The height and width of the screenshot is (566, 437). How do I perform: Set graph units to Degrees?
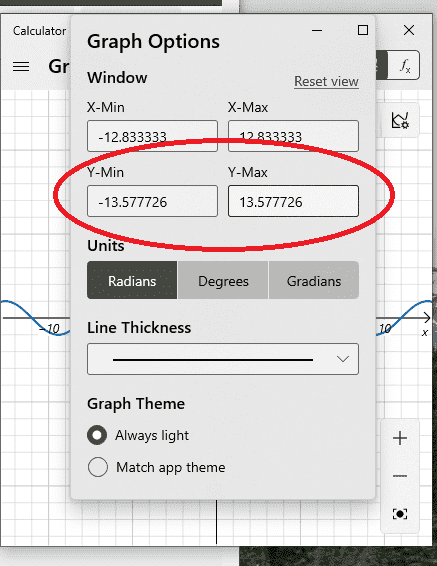point(223,280)
